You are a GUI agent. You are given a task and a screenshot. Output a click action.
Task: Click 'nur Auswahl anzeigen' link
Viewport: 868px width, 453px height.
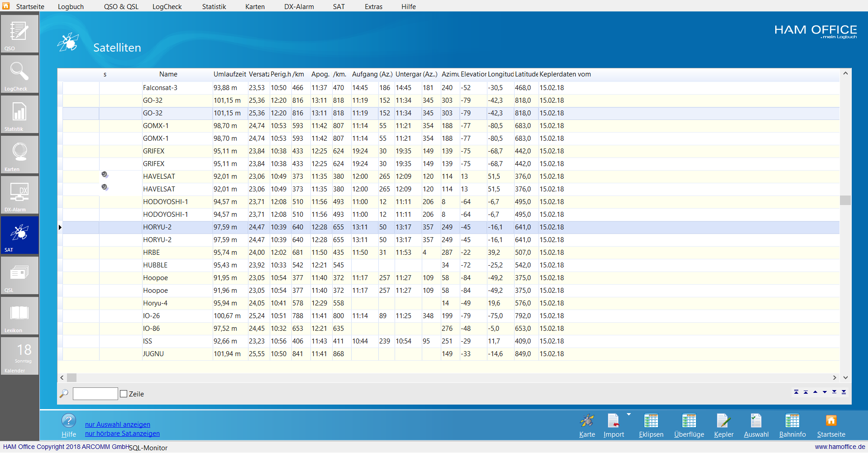coord(118,424)
